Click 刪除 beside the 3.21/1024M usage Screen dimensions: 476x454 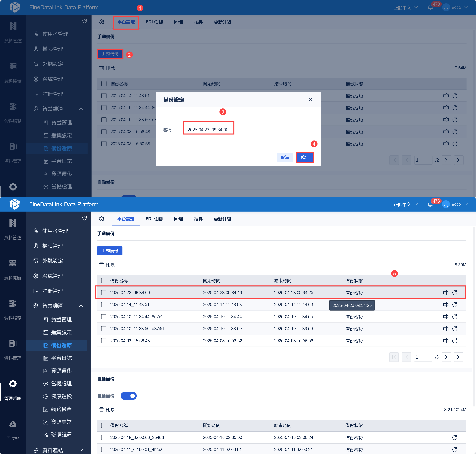107,410
